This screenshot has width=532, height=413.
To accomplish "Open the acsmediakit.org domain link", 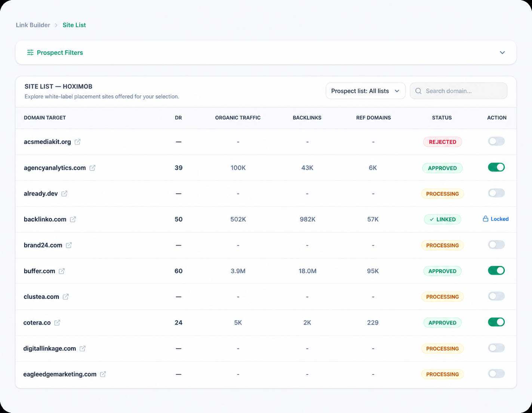I will tap(47, 142).
